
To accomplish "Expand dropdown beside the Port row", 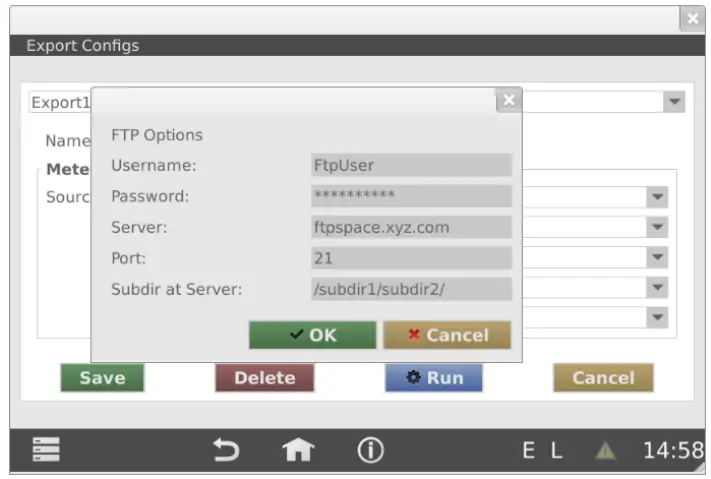I will [x=657, y=257].
